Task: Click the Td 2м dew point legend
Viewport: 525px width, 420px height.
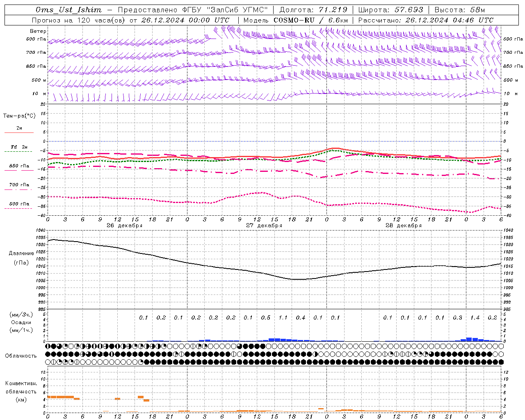Action: click(19, 147)
